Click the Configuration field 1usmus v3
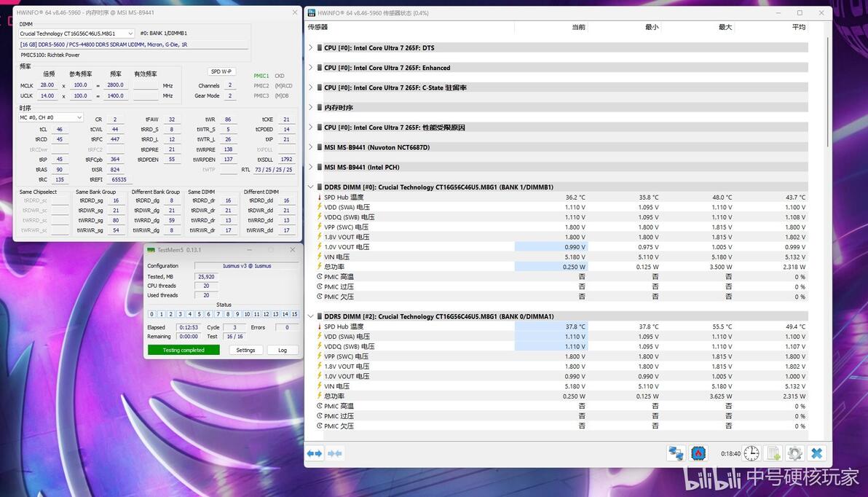Viewport: 868px width, 497px height. click(246, 266)
